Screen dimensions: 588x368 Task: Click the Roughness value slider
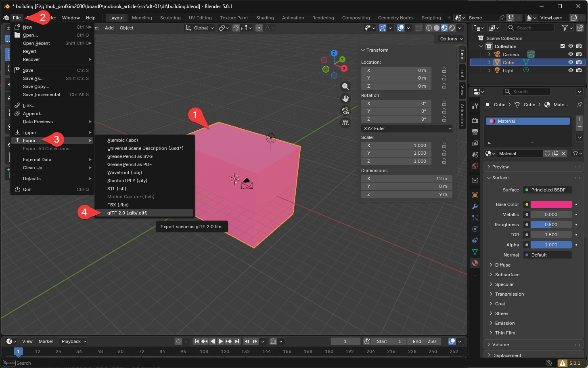click(x=551, y=225)
